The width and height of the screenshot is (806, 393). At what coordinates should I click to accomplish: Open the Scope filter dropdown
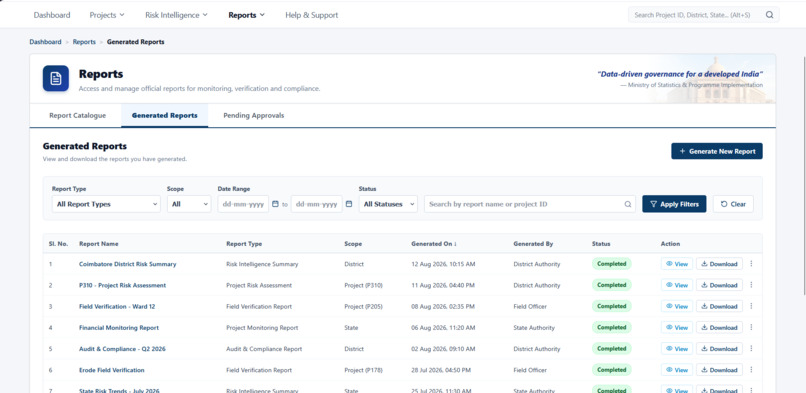(189, 204)
